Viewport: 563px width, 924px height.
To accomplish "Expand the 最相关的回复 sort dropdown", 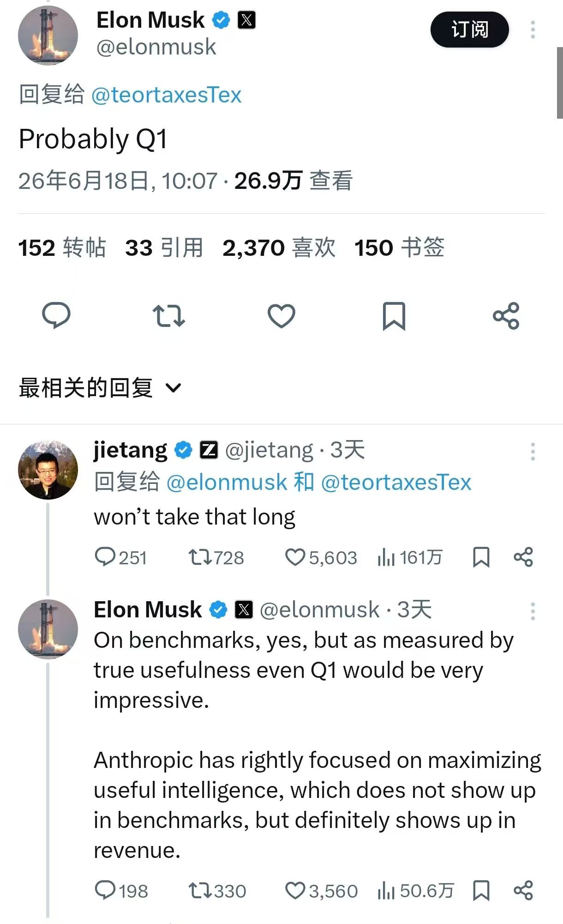I will point(100,388).
